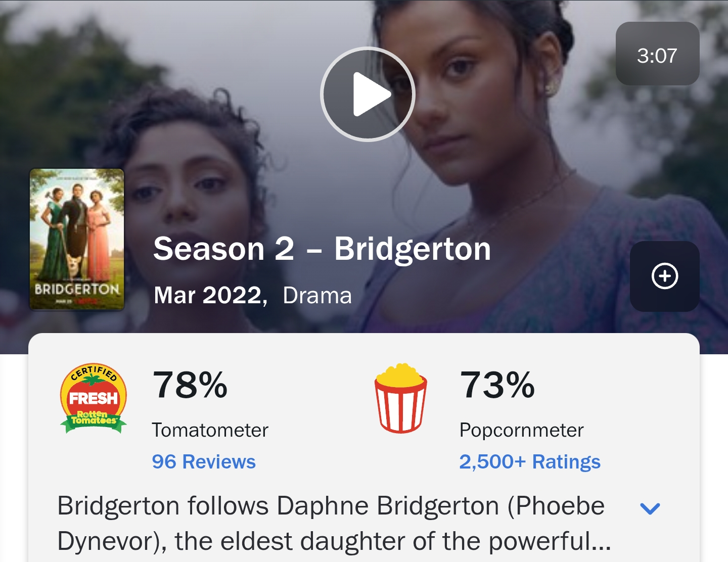
Task: Click the Drama genre label
Action: point(317,295)
